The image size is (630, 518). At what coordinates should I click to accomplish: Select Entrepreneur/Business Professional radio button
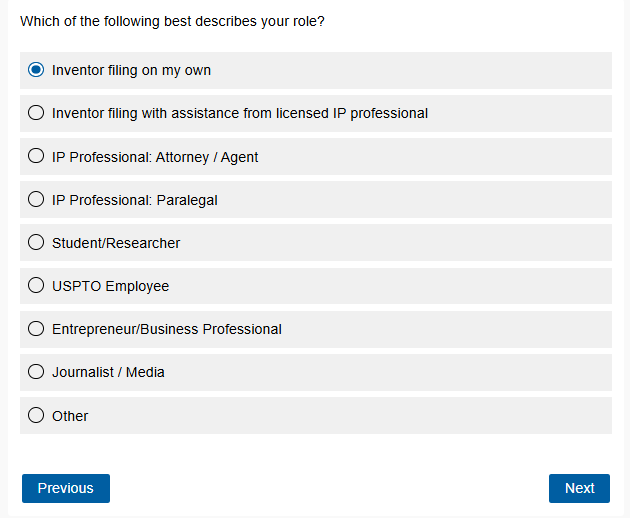pos(36,328)
